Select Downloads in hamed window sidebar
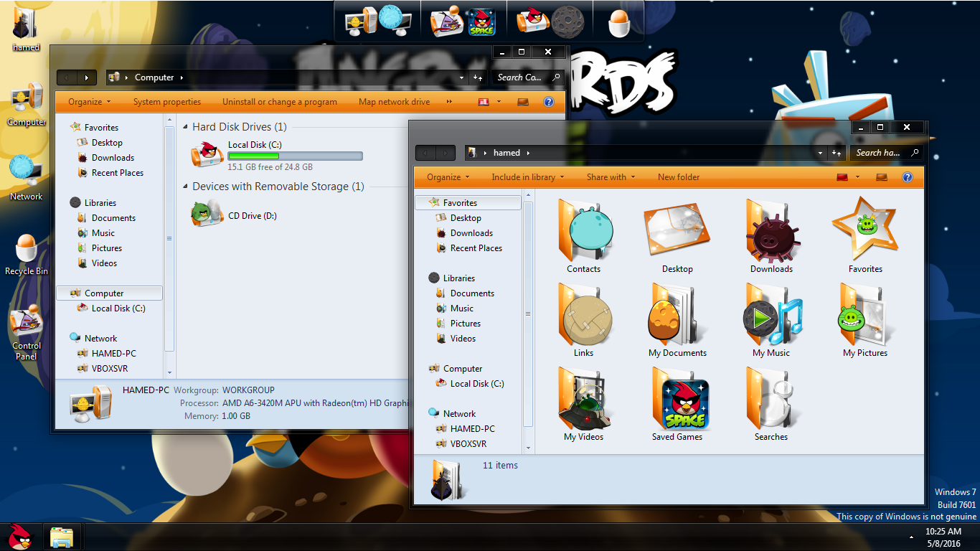Image resolution: width=980 pixels, height=551 pixels. click(471, 233)
